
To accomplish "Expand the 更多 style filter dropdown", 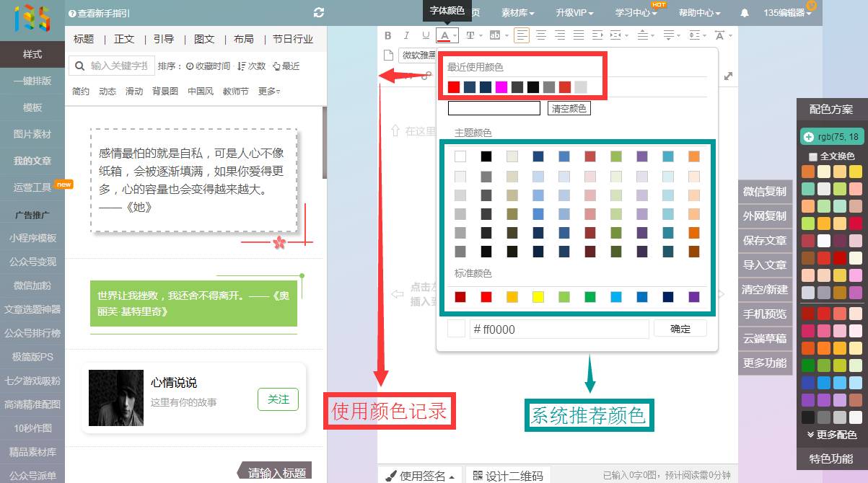I will 269,92.
